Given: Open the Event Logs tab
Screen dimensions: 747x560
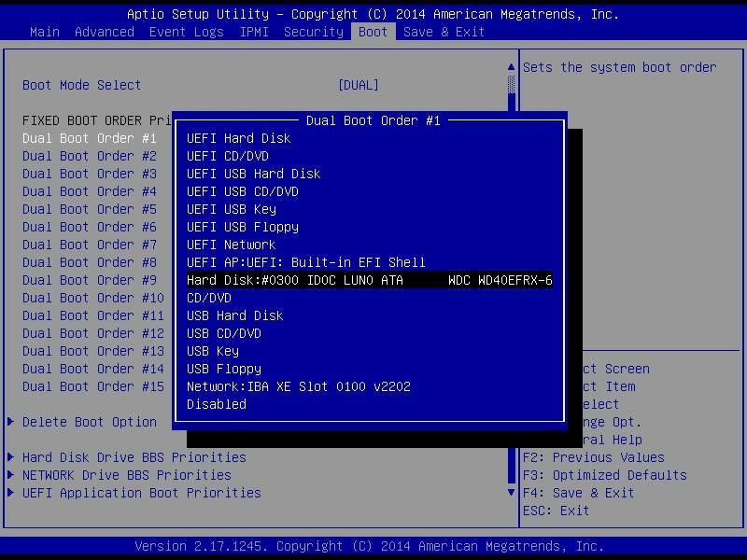Looking at the screenshot, I should click(186, 32).
